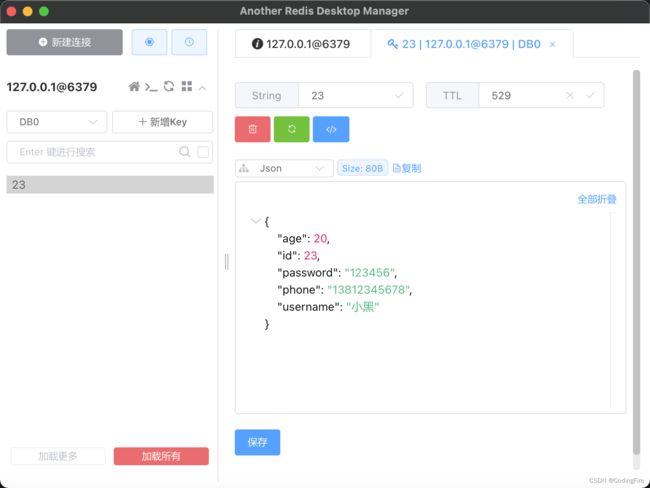Open the DB0 database dropdown
Image resolution: width=650 pixels, height=488 pixels.
tap(57, 122)
